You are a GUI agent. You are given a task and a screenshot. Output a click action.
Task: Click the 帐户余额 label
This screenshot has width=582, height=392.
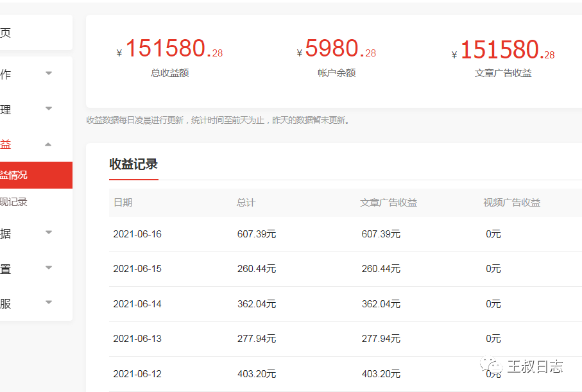coord(337,72)
